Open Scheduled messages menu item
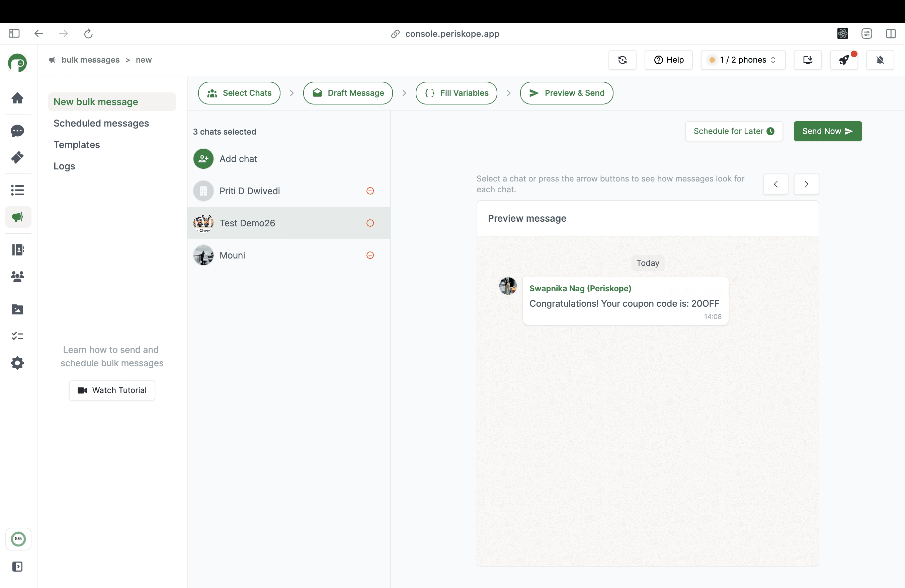Screen dimensions: 905x588 point(101,123)
